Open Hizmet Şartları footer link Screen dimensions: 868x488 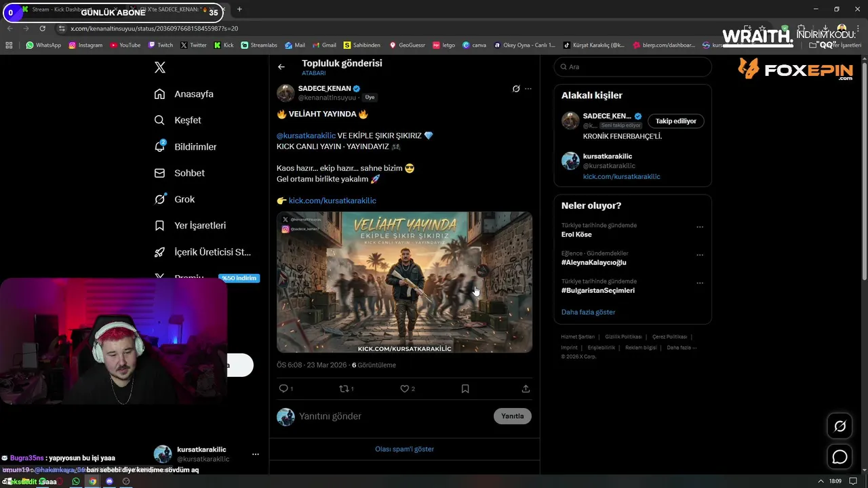(578, 337)
